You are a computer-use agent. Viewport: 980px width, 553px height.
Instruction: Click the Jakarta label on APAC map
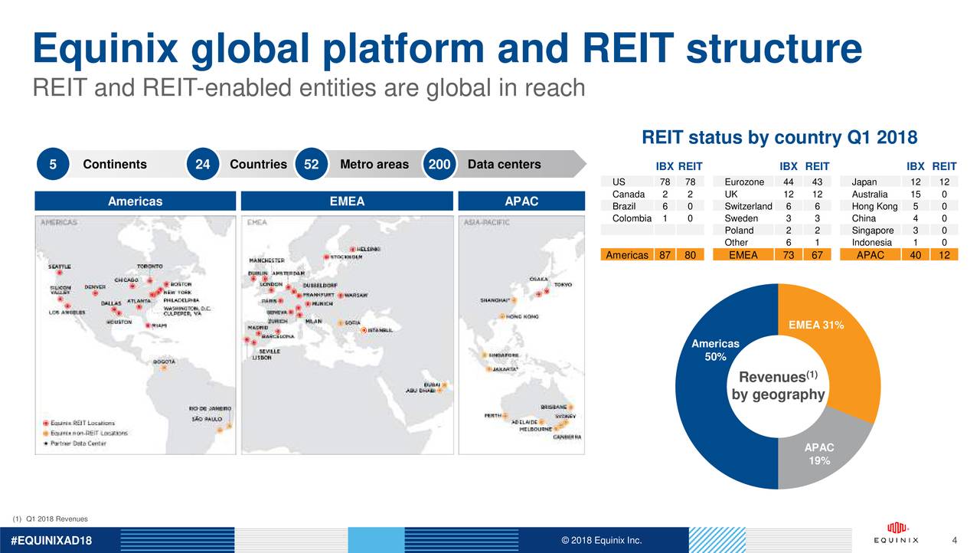(505, 369)
